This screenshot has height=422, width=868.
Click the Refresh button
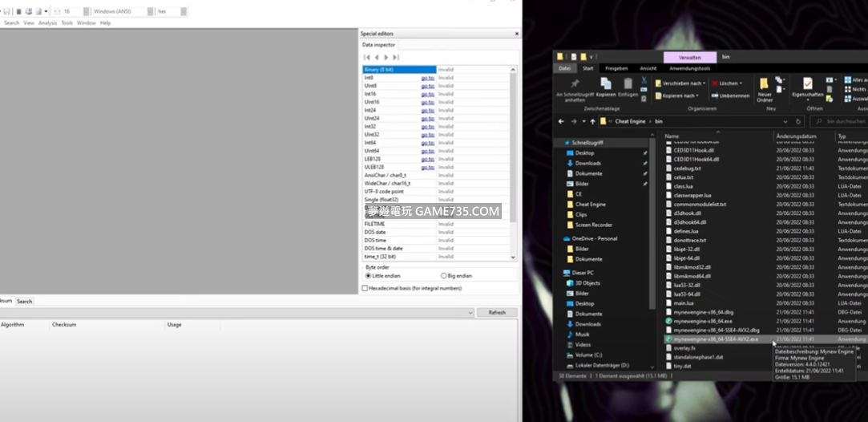point(496,312)
